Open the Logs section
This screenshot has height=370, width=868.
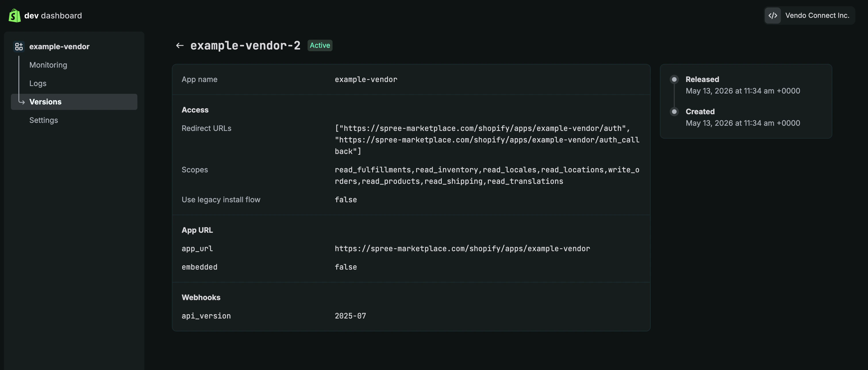pyautogui.click(x=38, y=83)
